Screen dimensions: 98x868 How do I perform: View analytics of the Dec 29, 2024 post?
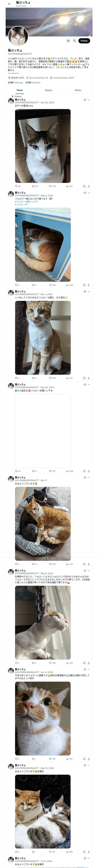pyautogui.click(x=69, y=471)
